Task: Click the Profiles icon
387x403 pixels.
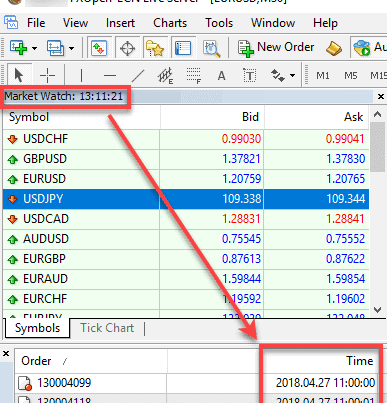Action: (55, 48)
